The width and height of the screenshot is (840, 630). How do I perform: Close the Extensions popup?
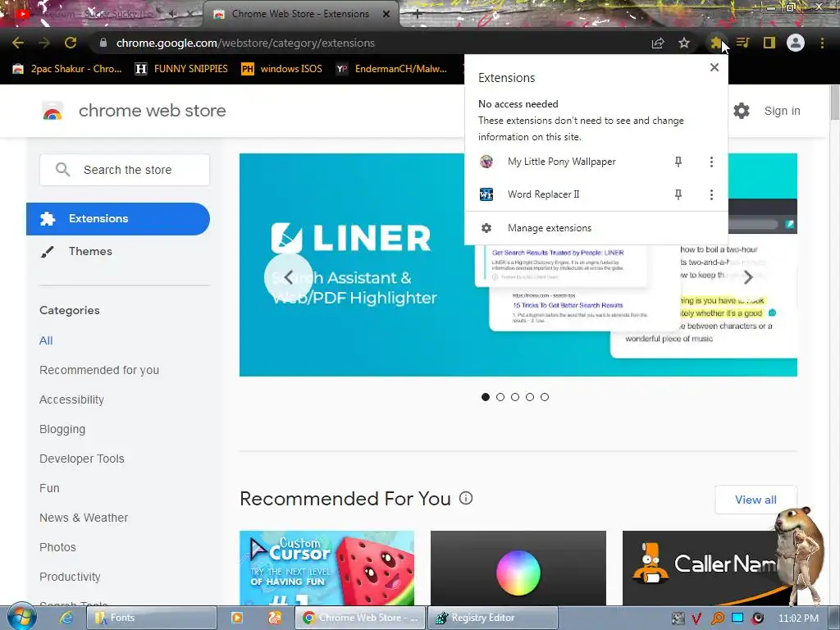pos(714,67)
